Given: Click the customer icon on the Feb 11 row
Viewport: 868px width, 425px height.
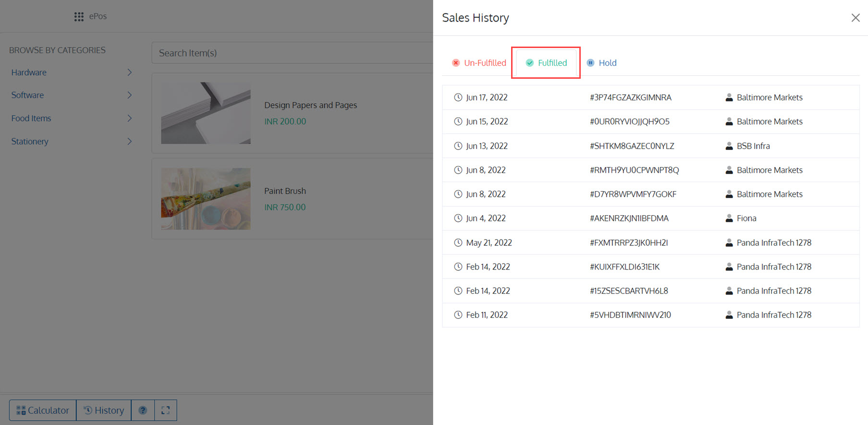Looking at the screenshot, I should (x=729, y=315).
